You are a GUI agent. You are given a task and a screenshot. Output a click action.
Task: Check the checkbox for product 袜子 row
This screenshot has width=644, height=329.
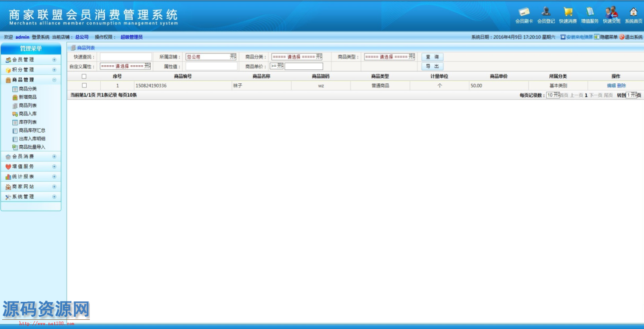[84, 86]
